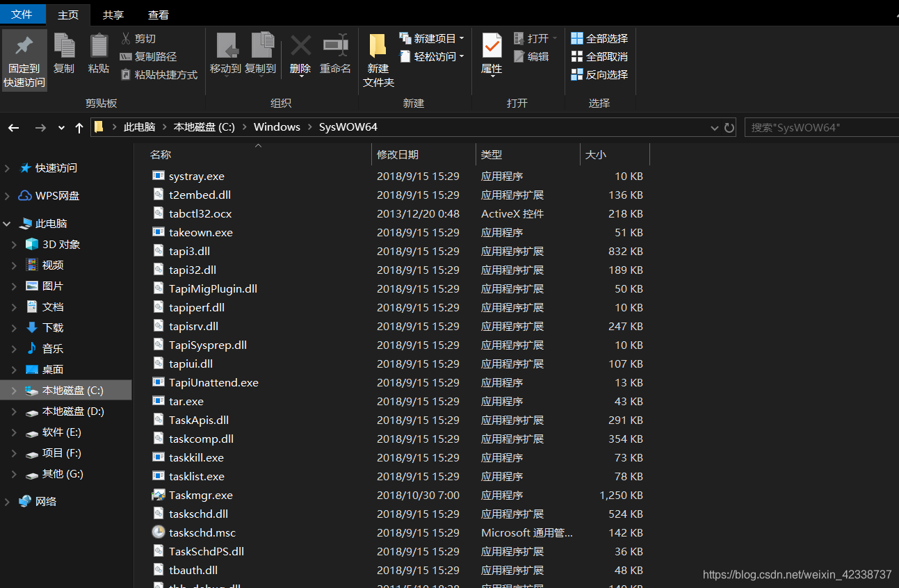Select the Taskmgr.exe file icon

pyautogui.click(x=159, y=496)
